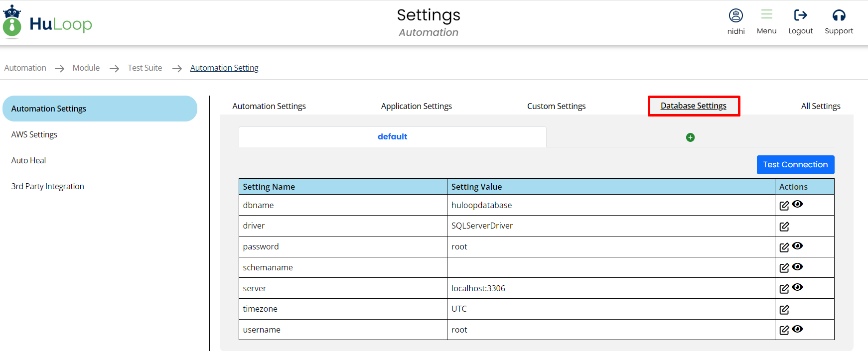Click the green plus add database icon
868x351 pixels.
(690, 137)
